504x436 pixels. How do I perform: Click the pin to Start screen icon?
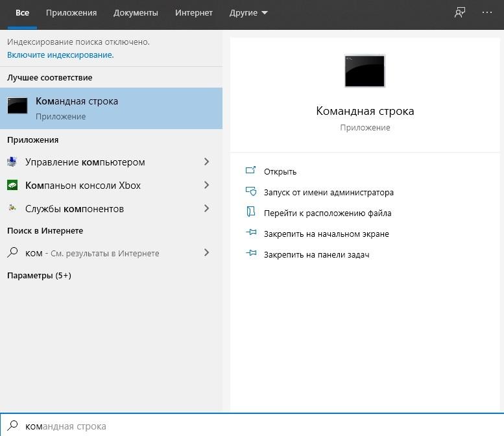[251, 232]
